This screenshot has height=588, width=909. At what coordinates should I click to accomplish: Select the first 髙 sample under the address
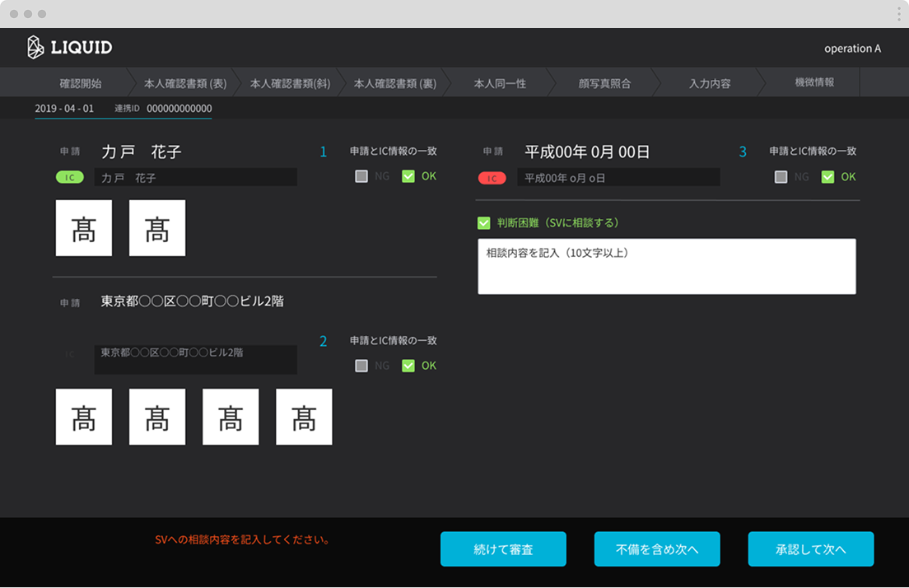point(83,417)
